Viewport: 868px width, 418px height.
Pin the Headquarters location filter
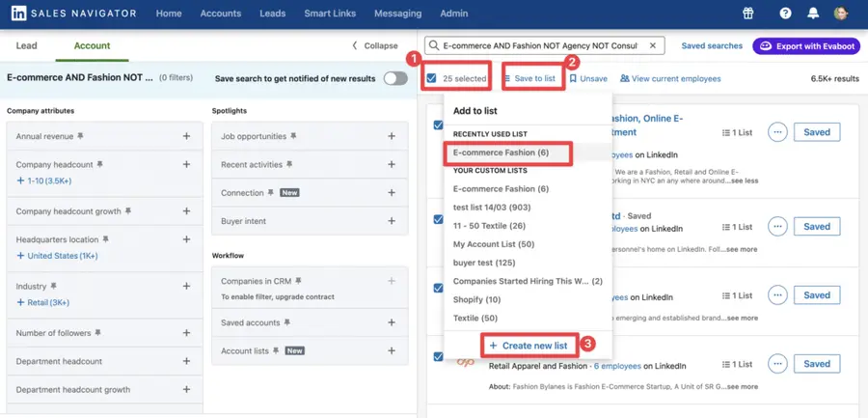click(105, 239)
